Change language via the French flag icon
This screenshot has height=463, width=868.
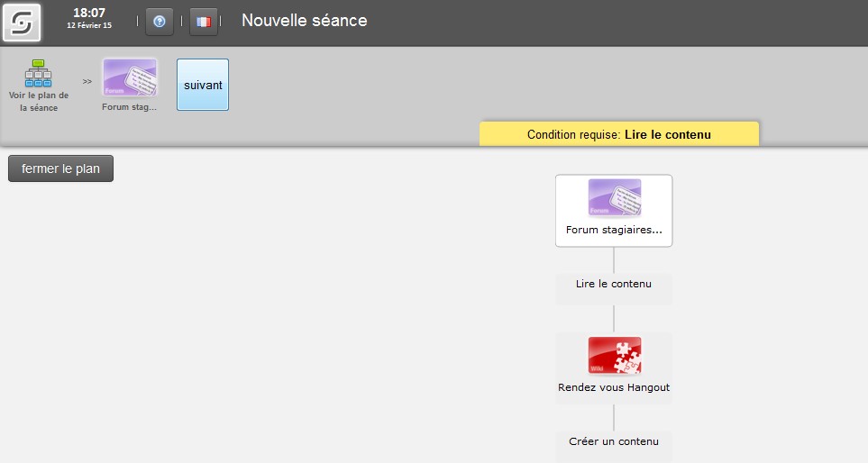point(204,22)
